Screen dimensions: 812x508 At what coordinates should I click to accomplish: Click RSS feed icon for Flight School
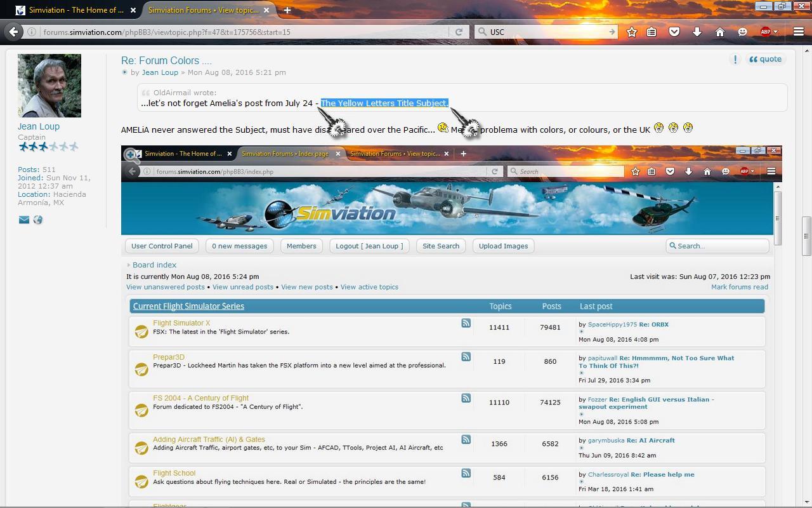pos(466,473)
